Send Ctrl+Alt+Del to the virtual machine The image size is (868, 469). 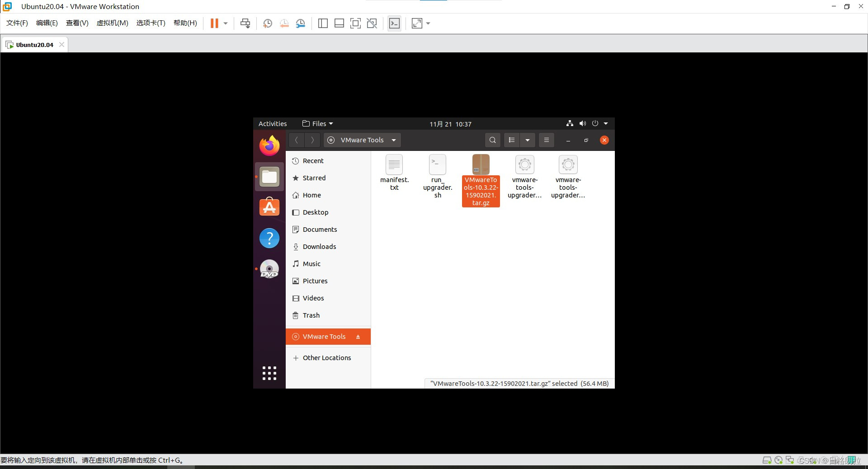(x=245, y=23)
